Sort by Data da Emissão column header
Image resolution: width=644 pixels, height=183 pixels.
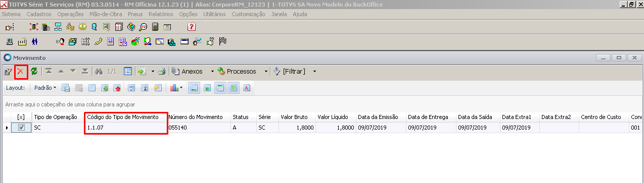coord(381,117)
